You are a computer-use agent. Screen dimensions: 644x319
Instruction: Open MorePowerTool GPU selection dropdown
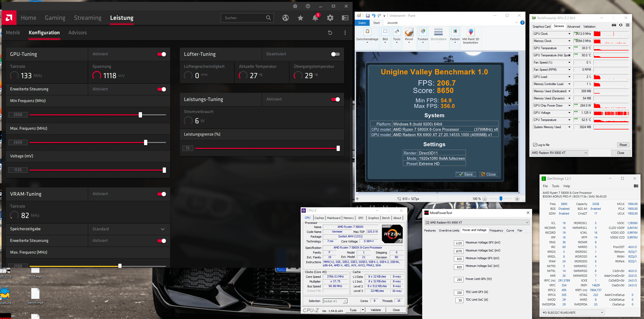tap(477, 223)
